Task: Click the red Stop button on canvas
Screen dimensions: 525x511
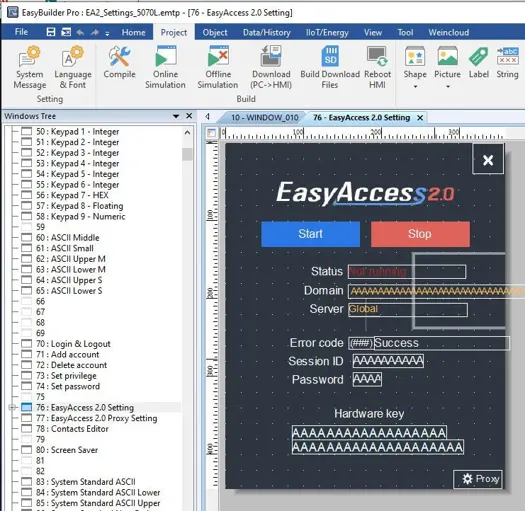Action: click(x=420, y=234)
